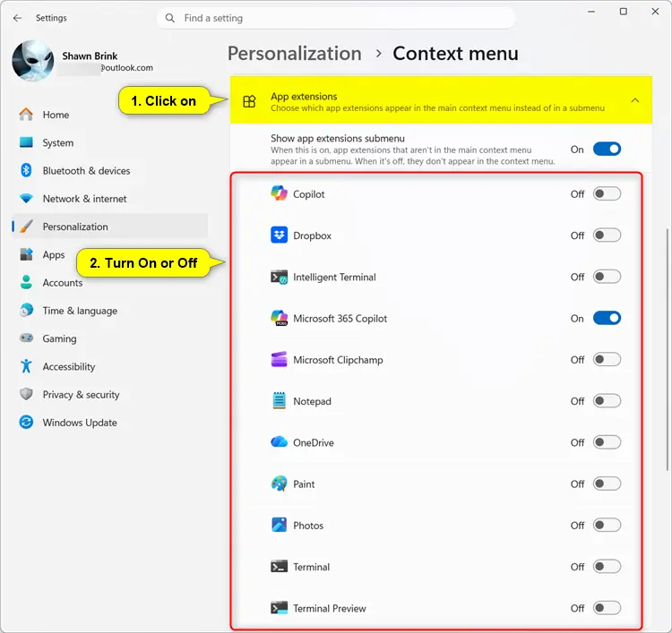672x633 pixels.
Task: Enable the Paint toggle
Action: point(607,483)
